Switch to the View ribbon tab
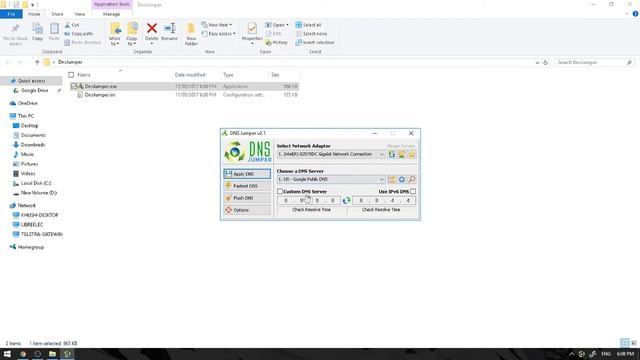The height and width of the screenshot is (360, 640). (80, 14)
